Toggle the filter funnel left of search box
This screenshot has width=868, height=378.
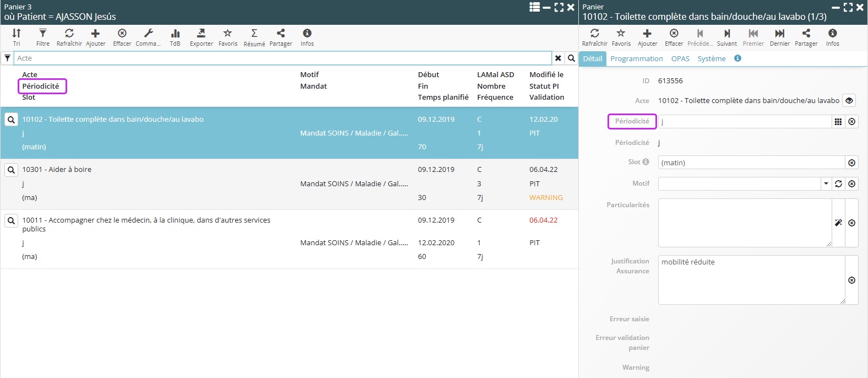pyautogui.click(x=8, y=58)
